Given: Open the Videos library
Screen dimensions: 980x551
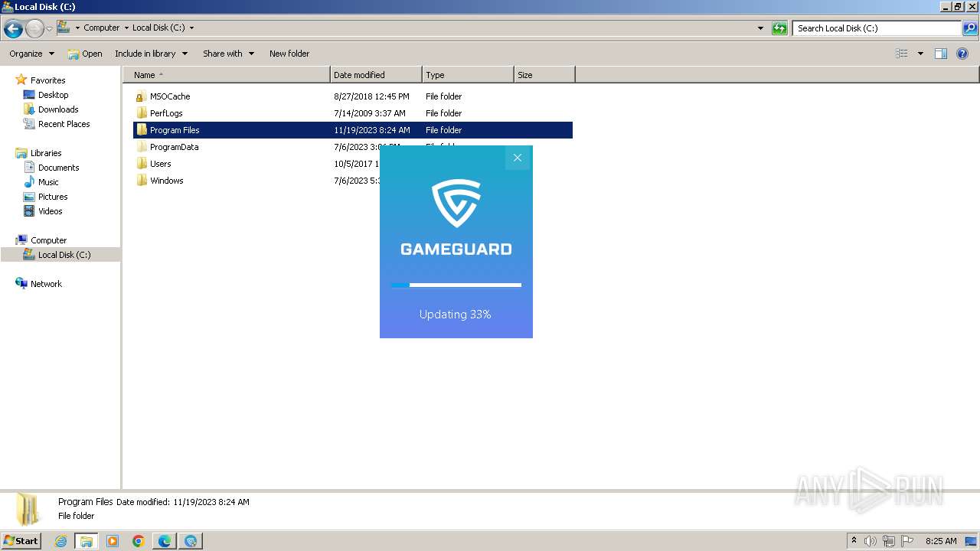Looking at the screenshot, I should [x=50, y=211].
